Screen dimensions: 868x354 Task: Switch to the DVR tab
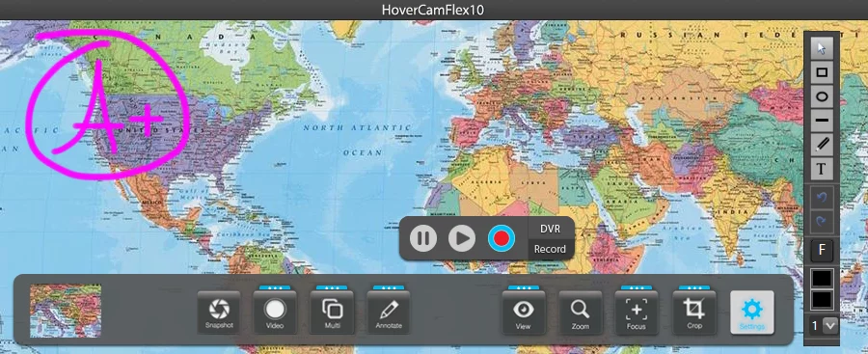coord(550,229)
